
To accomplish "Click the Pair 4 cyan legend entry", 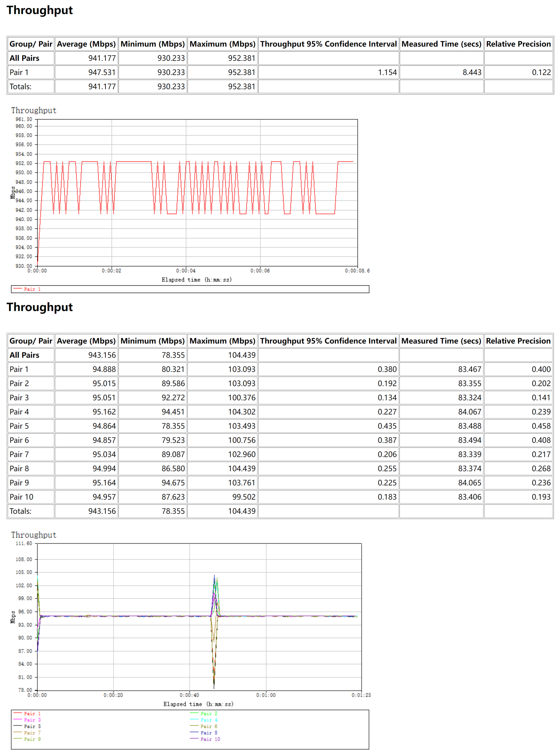I will point(208,720).
